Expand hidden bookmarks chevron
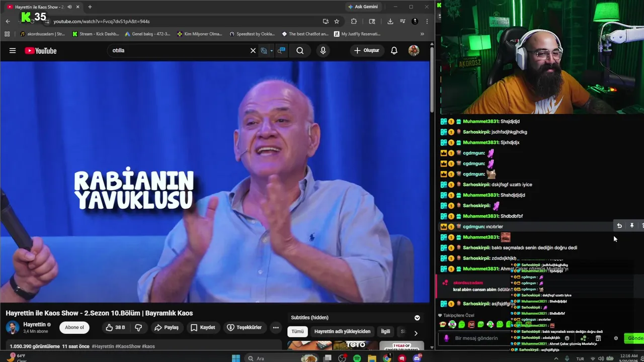The height and width of the screenshot is (362, 644). [x=422, y=34]
